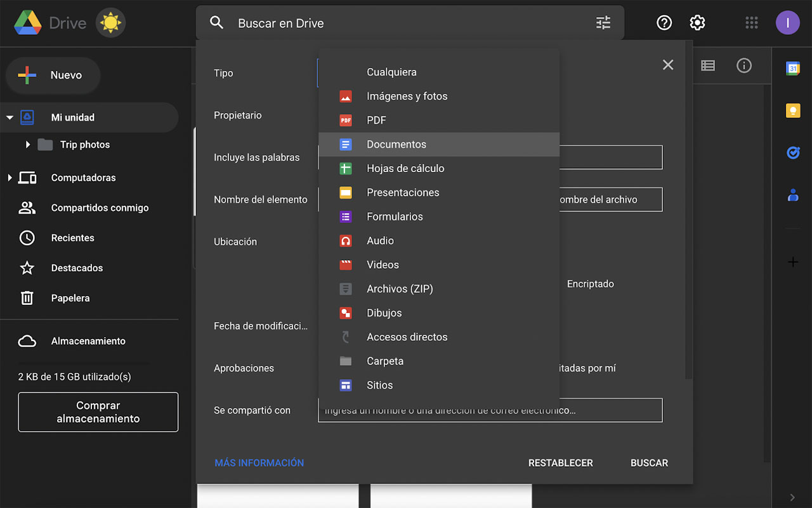812x508 pixels.
Task: Collapse the Mi unidad tree
Action: [10, 117]
